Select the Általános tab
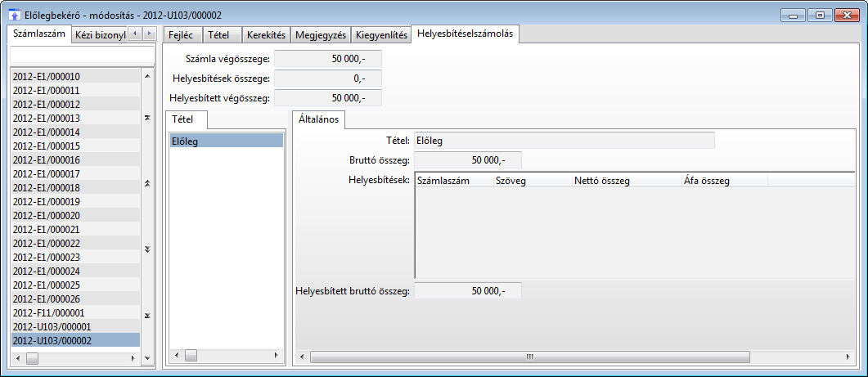Viewport: 868px width, 377px height. (x=318, y=119)
